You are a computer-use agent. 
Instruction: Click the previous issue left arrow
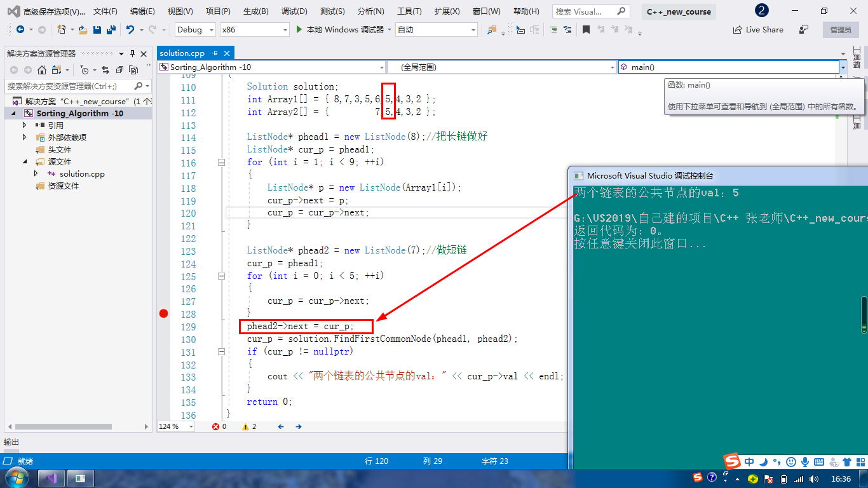[280, 426]
